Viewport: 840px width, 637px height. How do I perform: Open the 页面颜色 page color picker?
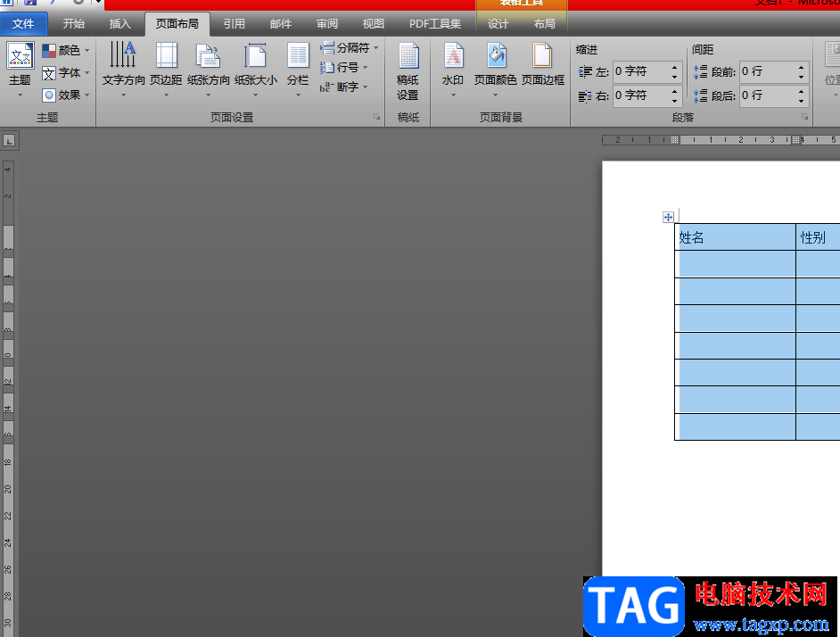(496, 70)
